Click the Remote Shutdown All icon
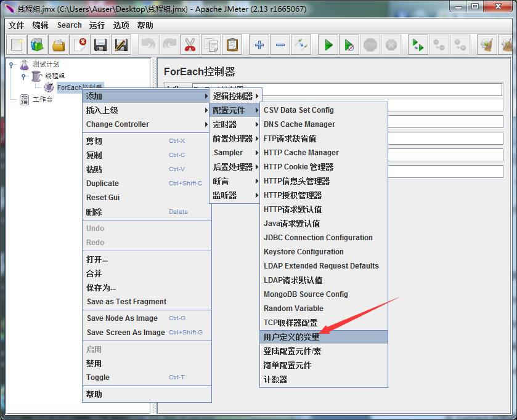 [x=460, y=45]
